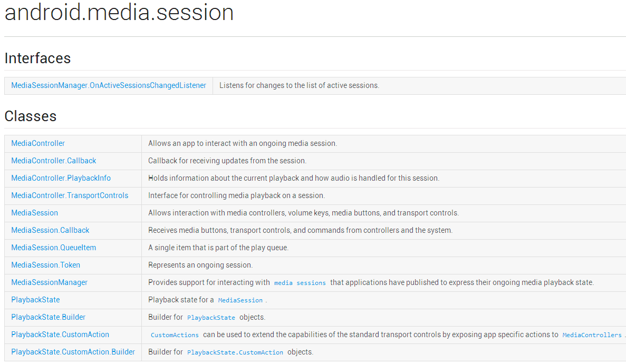Open the MediaController class link
626x364 pixels.
pos(38,143)
